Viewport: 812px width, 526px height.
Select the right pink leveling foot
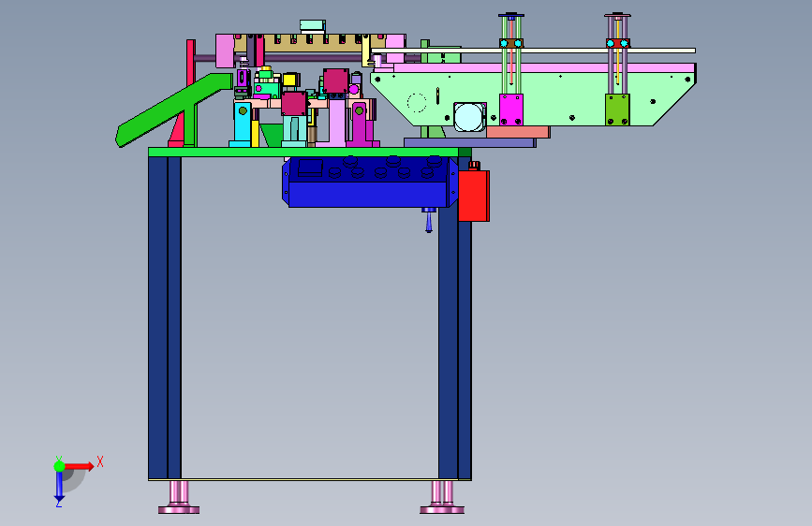coord(442,497)
